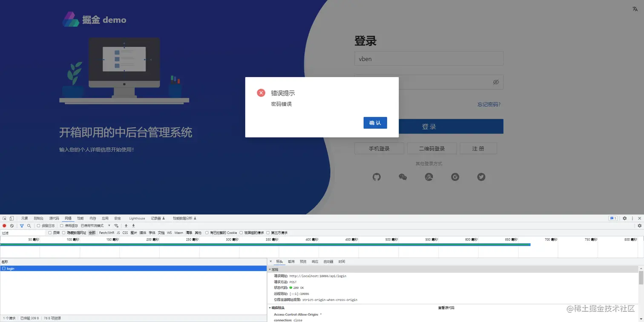The image size is (644, 322).
Task: Click the vben username input field
Action: 428,58
